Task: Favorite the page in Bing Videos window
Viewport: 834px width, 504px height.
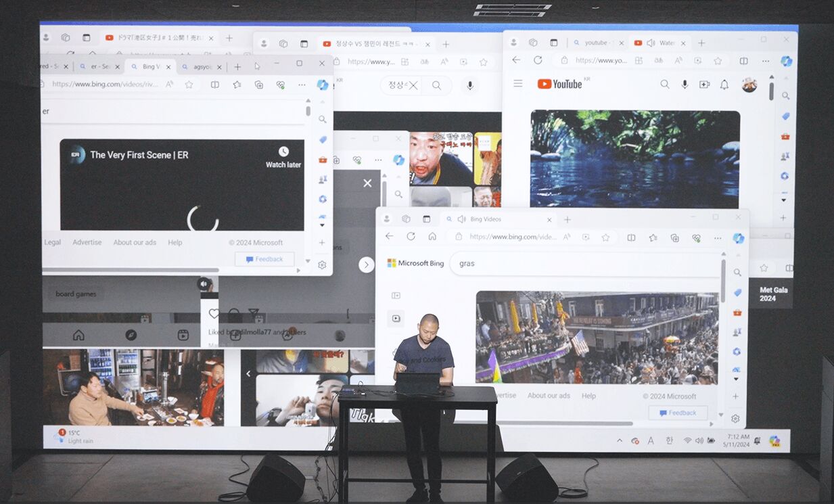Action: tap(605, 237)
